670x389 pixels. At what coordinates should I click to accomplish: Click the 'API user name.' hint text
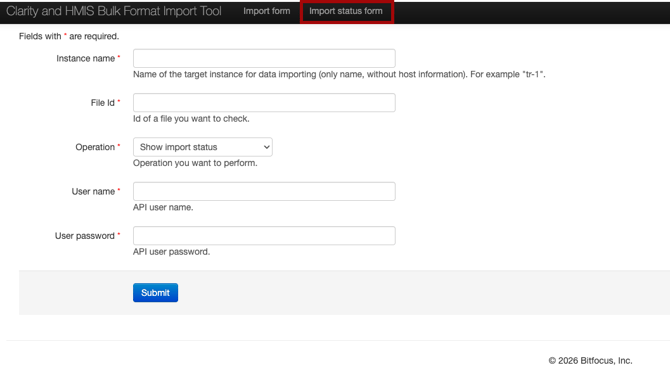(x=163, y=207)
